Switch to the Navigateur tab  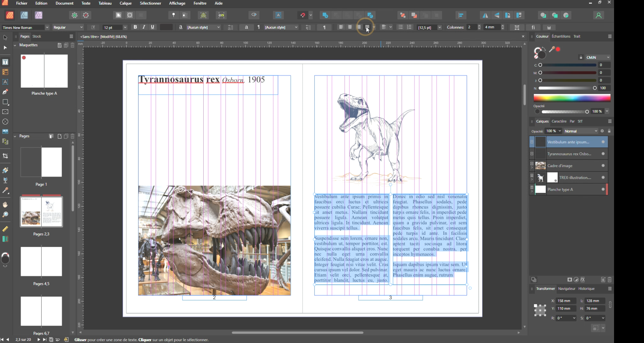pos(566,288)
